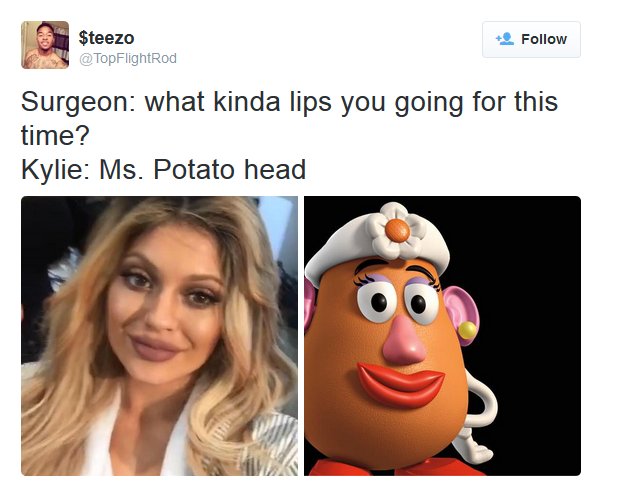Image resolution: width=617 pixels, height=483 pixels.
Task: Open the Potato Head image attachment
Action: [442, 336]
